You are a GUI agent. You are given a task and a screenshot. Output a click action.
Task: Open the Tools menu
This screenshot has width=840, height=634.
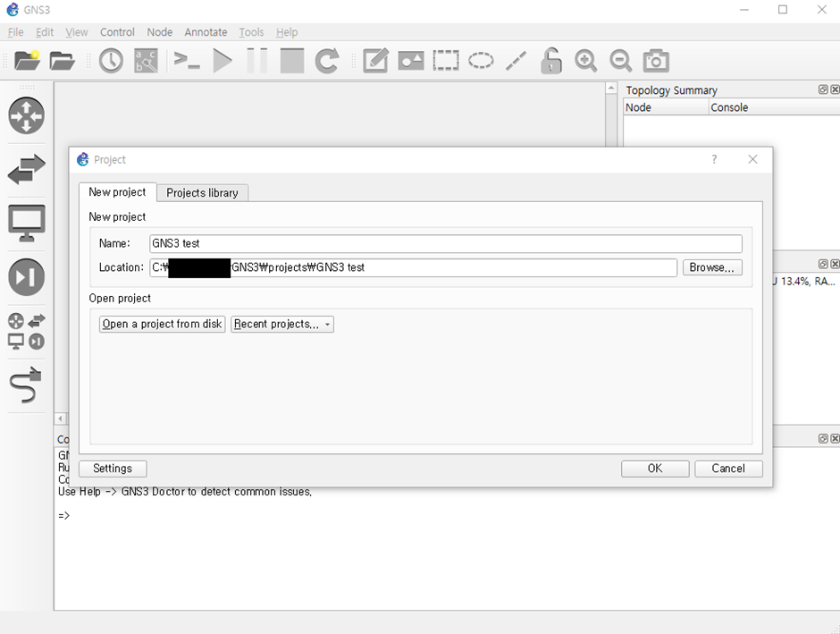pyautogui.click(x=251, y=32)
